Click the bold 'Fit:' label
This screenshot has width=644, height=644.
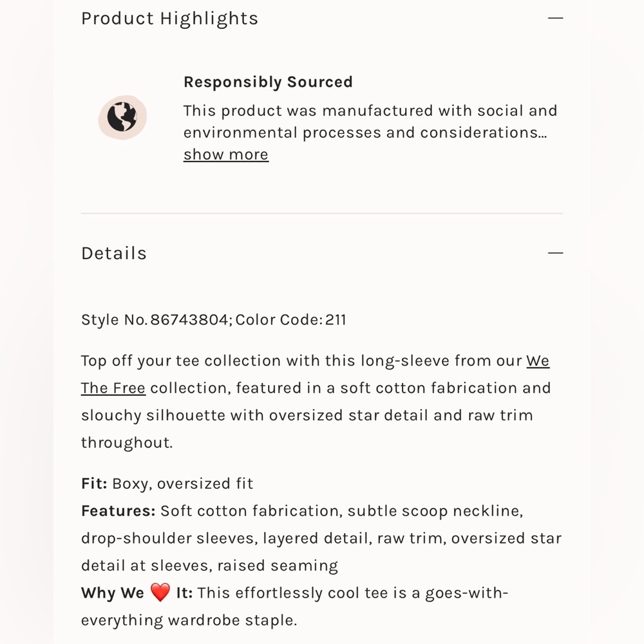[94, 484]
